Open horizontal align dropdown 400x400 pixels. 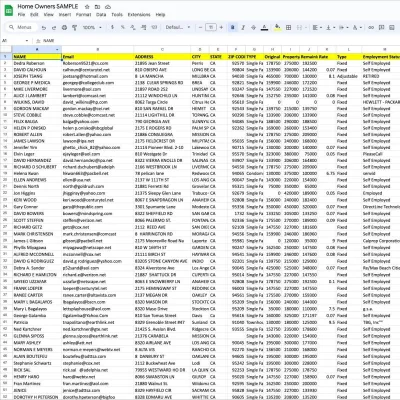coord(317,27)
